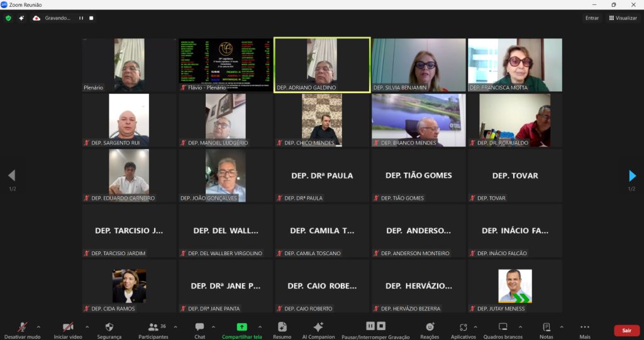This screenshot has height=340, width=644.
Task: Click the Entrar button at top right
Action: (x=592, y=18)
